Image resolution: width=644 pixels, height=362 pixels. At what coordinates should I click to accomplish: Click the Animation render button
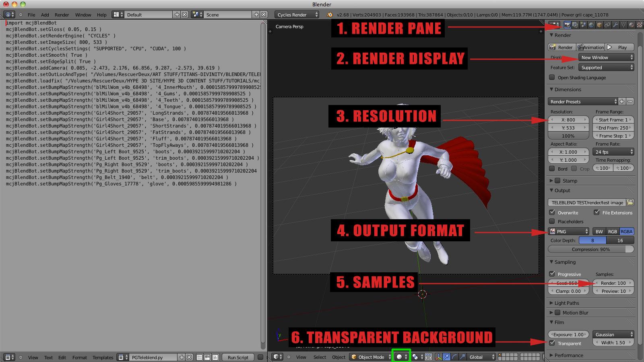point(590,47)
